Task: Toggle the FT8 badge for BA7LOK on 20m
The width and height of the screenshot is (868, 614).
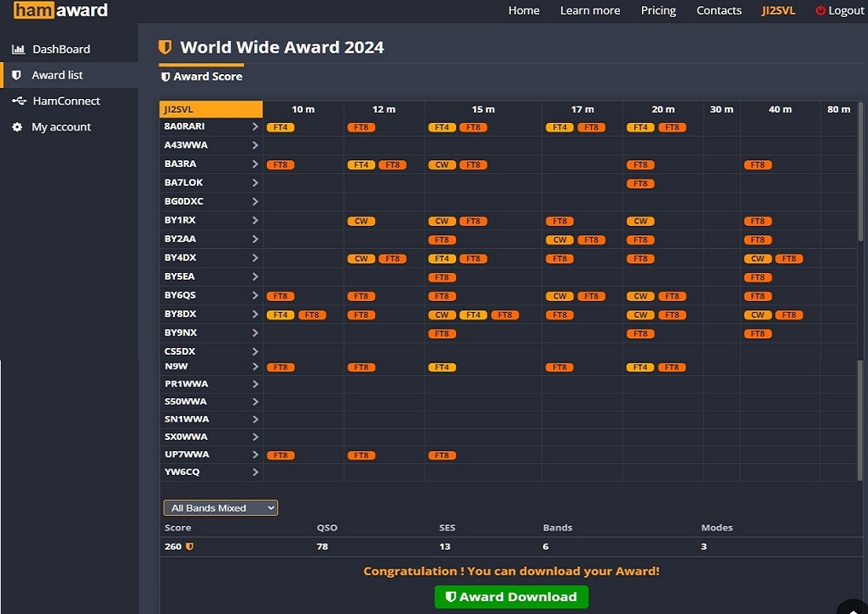Action: click(x=640, y=182)
